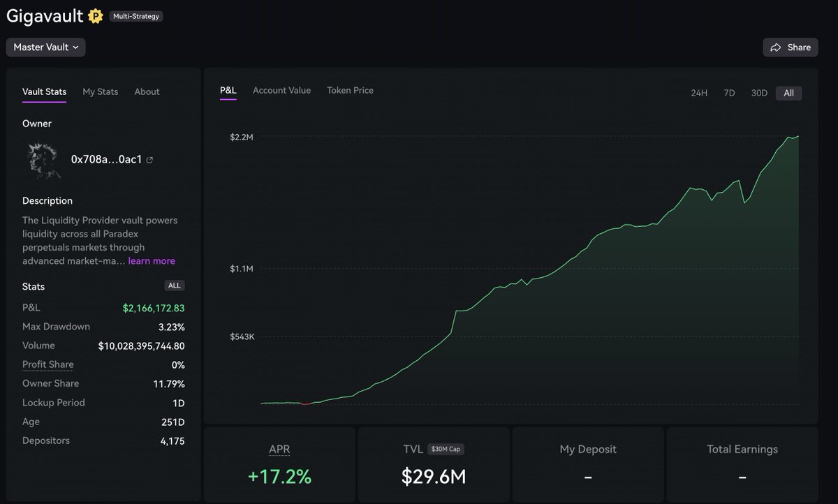The height and width of the screenshot is (504, 838).
Task: Click the Age value 251D
Action: [173, 422]
